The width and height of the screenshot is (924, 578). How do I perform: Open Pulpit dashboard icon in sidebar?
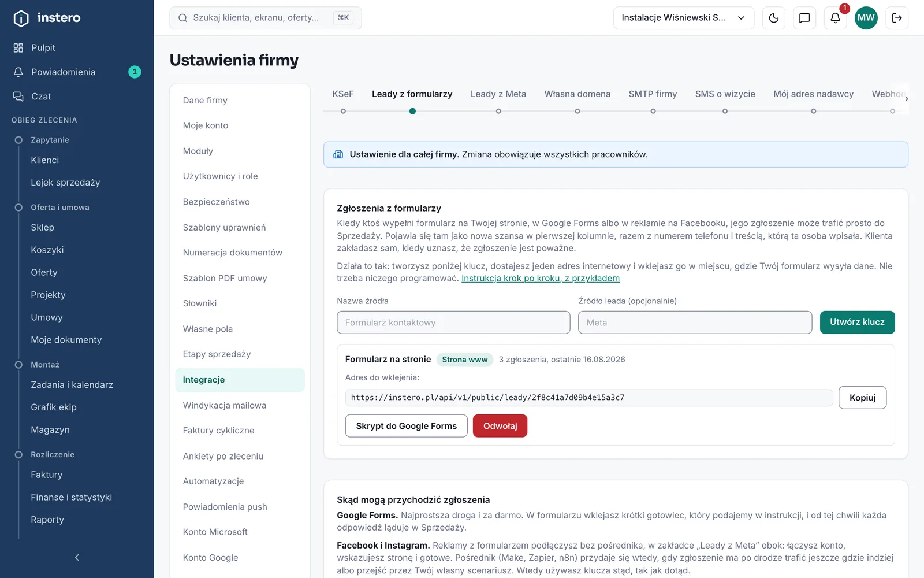[18, 47]
